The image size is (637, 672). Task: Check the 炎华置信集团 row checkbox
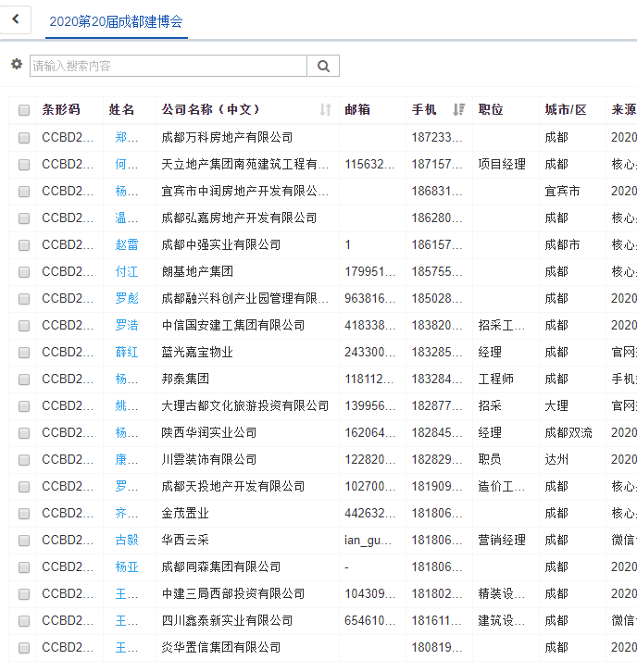[x=24, y=648]
